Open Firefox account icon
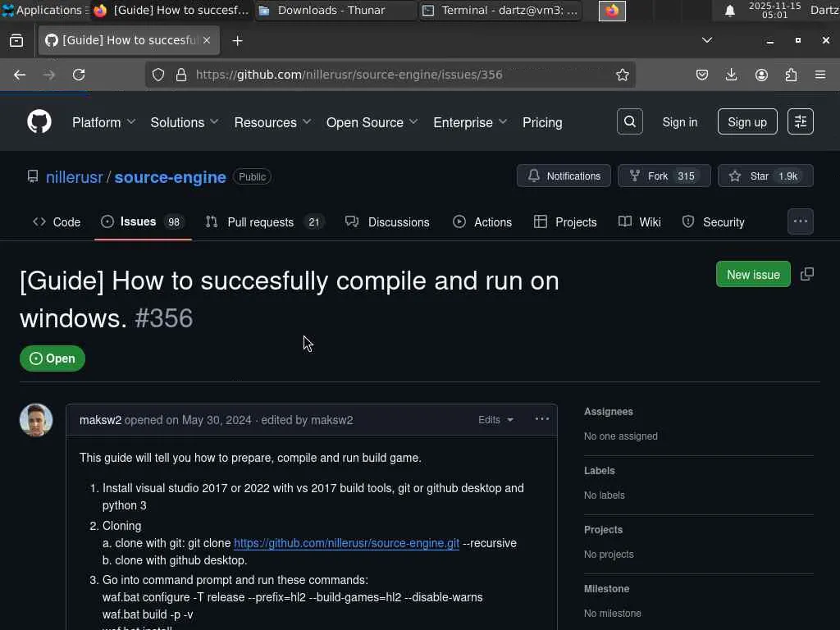This screenshot has width=840, height=630. click(x=761, y=75)
